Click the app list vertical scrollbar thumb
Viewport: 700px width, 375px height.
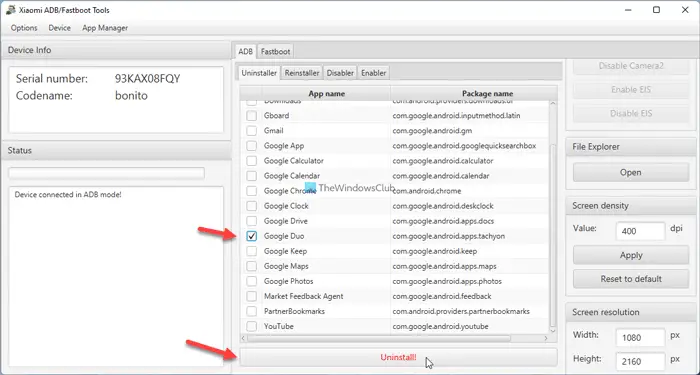click(x=553, y=235)
